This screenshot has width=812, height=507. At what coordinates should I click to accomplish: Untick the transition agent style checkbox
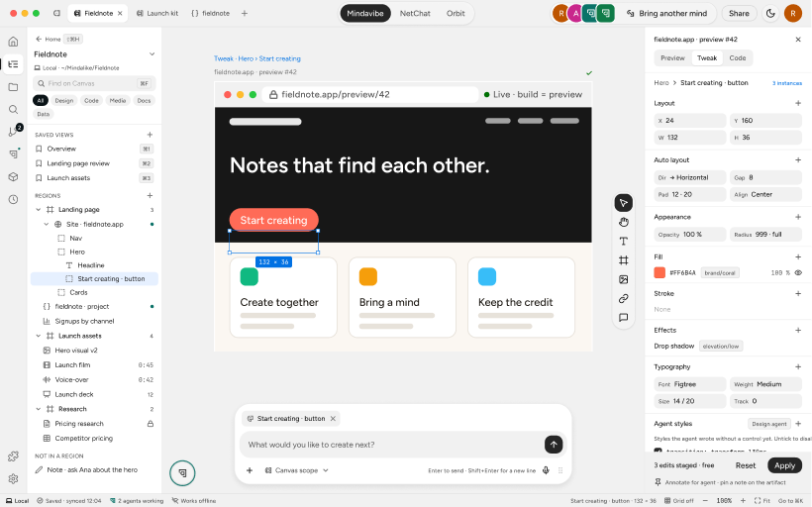(658, 452)
